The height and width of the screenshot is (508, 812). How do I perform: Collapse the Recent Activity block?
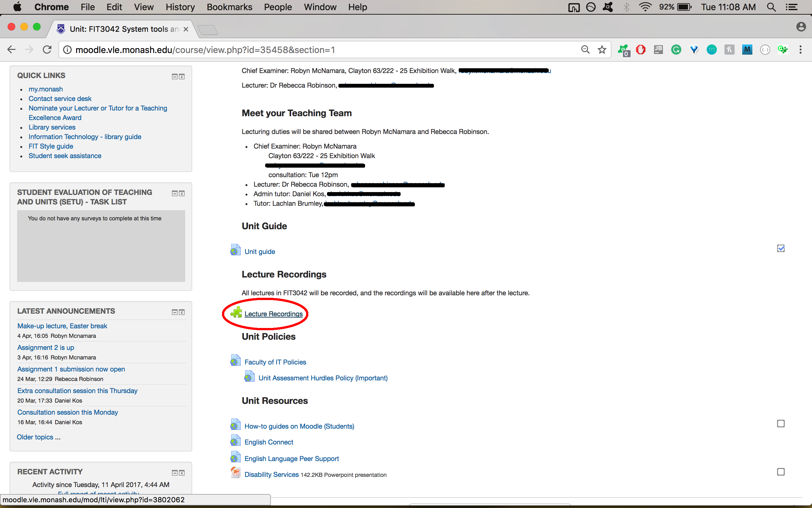click(174, 473)
